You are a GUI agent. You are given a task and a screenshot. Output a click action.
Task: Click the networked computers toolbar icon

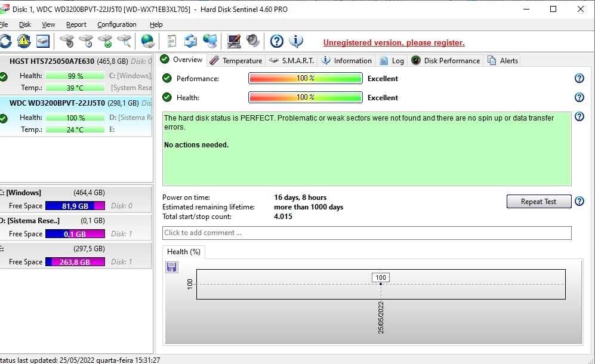[x=210, y=41]
